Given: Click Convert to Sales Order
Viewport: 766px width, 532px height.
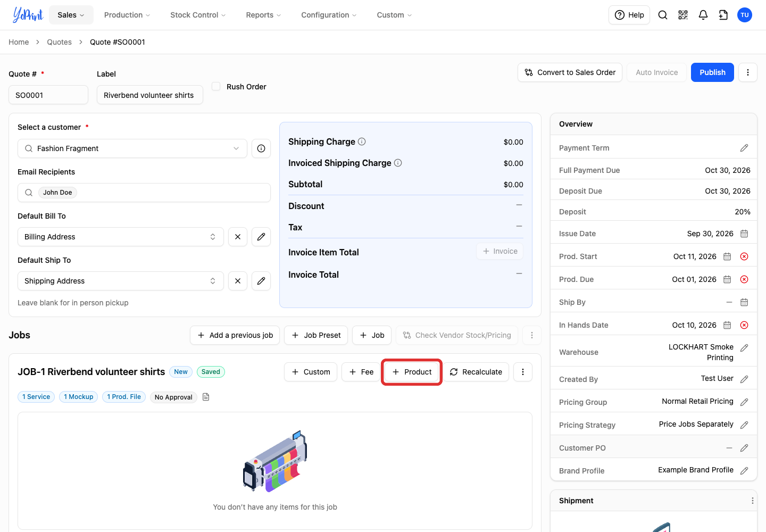Looking at the screenshot, I should pyautogui.click(x=570, y=72).
